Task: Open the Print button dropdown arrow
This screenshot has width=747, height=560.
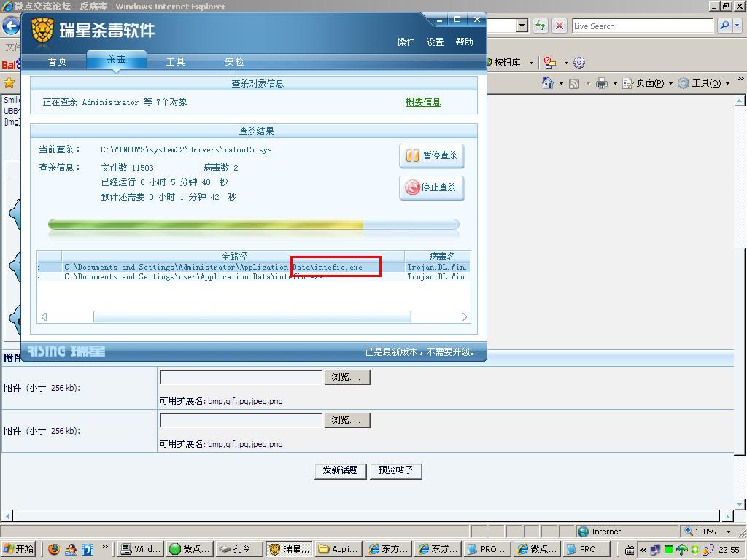Action: coord(614,84)
